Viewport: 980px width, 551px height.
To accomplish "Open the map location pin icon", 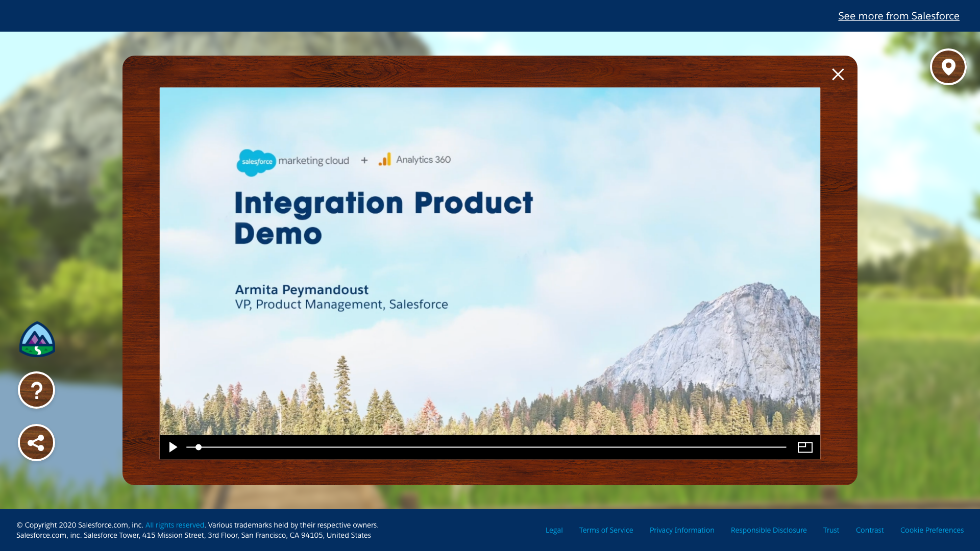I will tap(948, 67).
